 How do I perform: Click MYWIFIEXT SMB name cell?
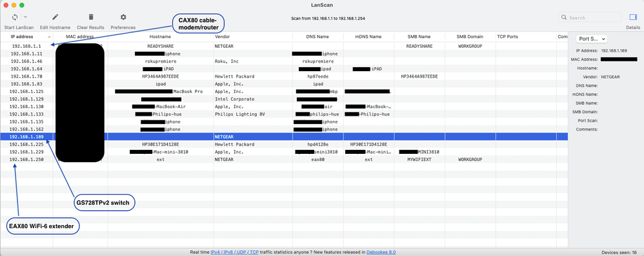pos(419,160)
